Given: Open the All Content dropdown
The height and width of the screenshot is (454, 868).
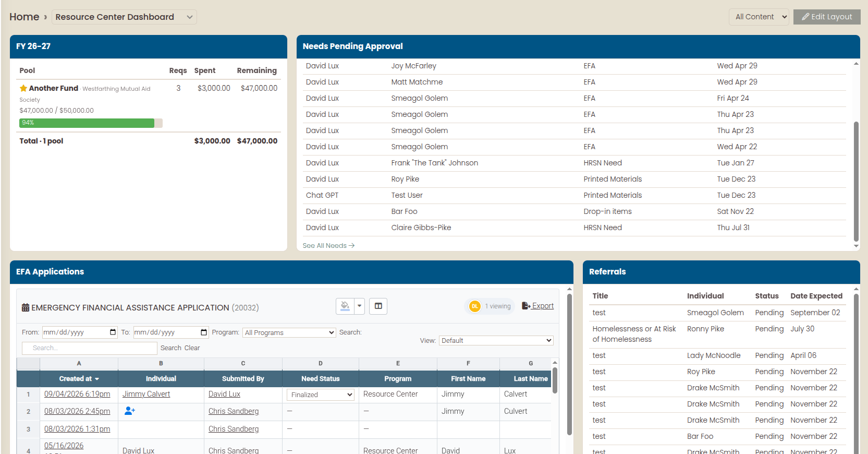Looking at the screenshot, I should (x=759, y=17).
